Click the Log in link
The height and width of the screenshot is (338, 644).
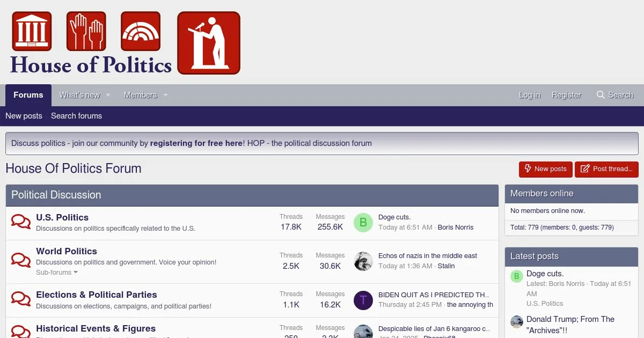tap(530, 95)
